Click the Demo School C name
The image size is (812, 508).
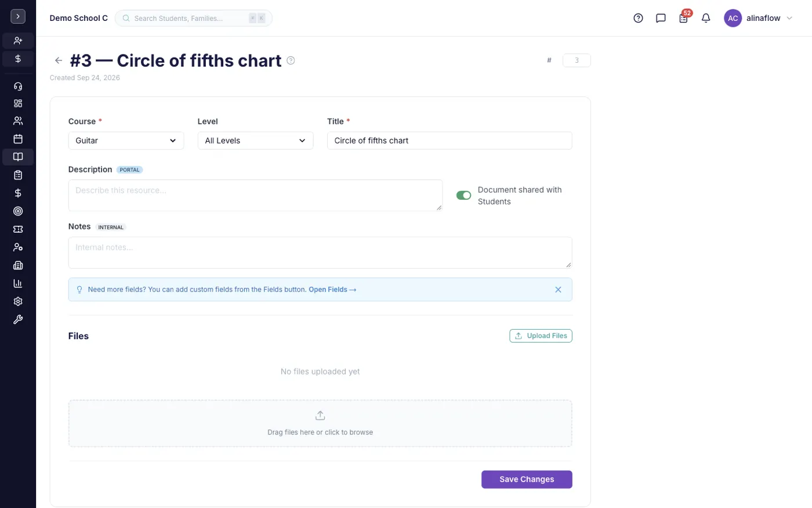coord(79,18)
